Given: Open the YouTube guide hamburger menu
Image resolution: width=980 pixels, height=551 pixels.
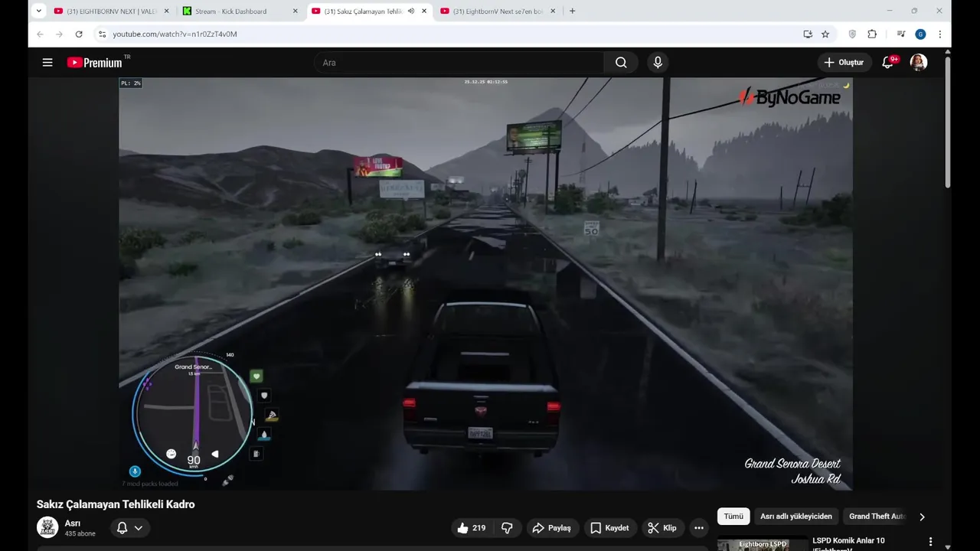Looking at the screenshot, I should (x=47, y=63).
